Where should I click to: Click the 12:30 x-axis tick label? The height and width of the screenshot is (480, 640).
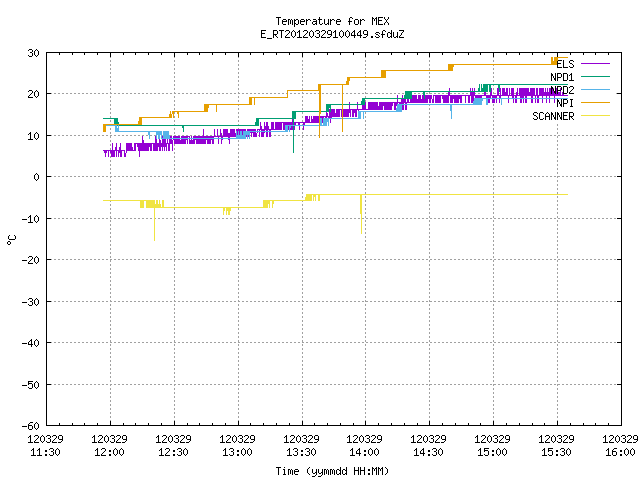click(x=173, y=453)
